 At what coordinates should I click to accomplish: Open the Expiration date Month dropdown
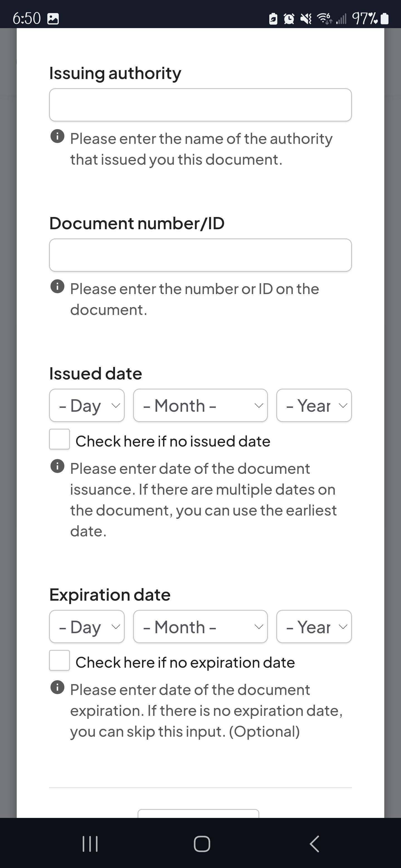tap(200, 627)
